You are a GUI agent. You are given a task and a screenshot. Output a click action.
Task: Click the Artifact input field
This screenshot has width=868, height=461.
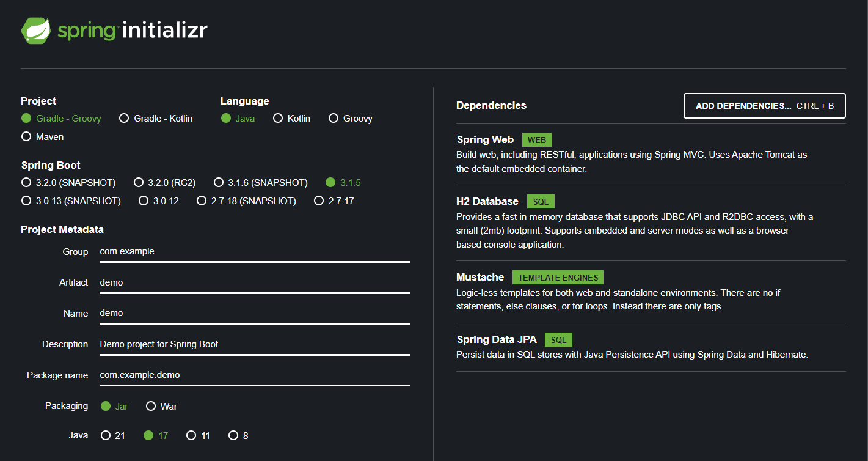point(255,282)
